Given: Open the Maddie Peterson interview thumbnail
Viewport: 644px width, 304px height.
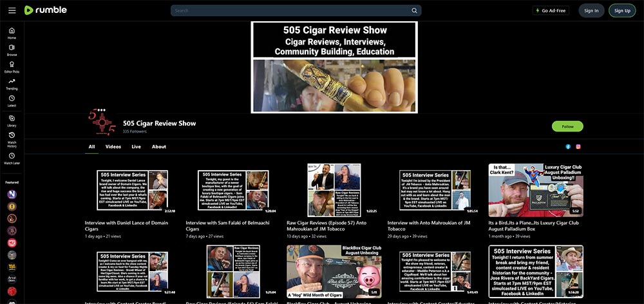Looking at the screenshot, I should (x=435, y=272).
